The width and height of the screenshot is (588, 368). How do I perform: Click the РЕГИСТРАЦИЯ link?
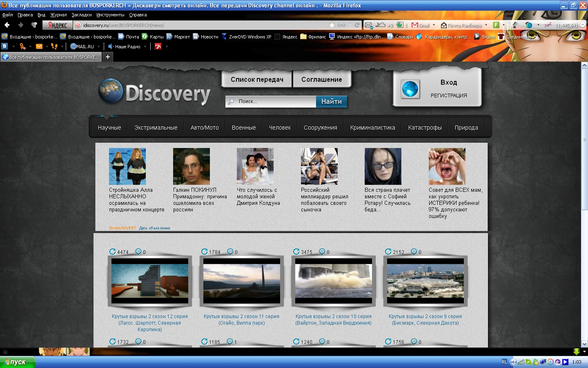pyautogui.click(x=449, y=95)
